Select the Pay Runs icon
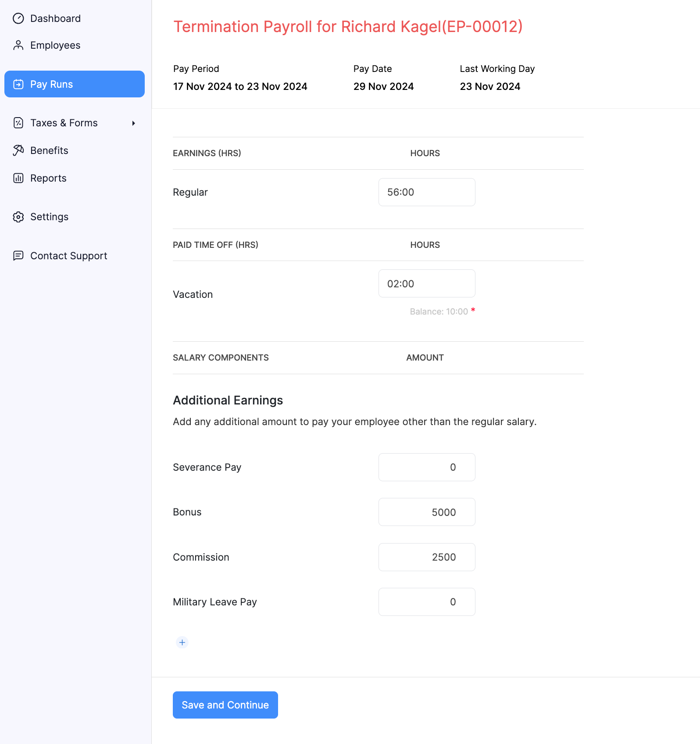The image size is (700, 744). [18, 84]
